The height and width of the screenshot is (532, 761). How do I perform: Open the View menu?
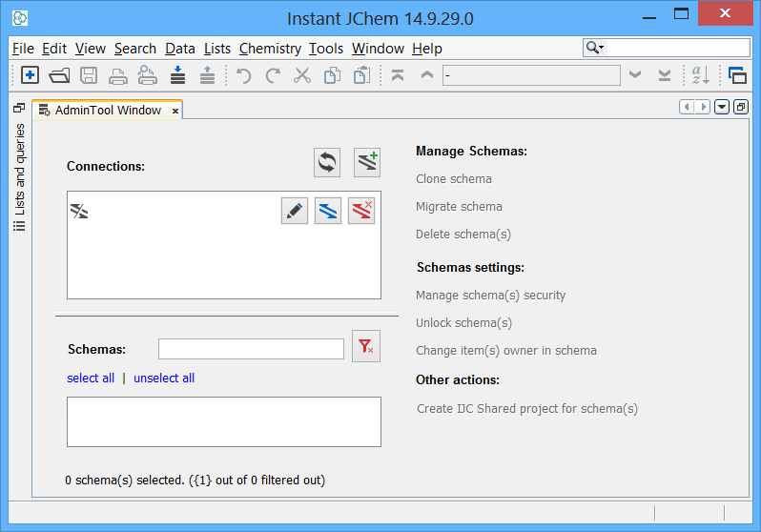(91, 49)
